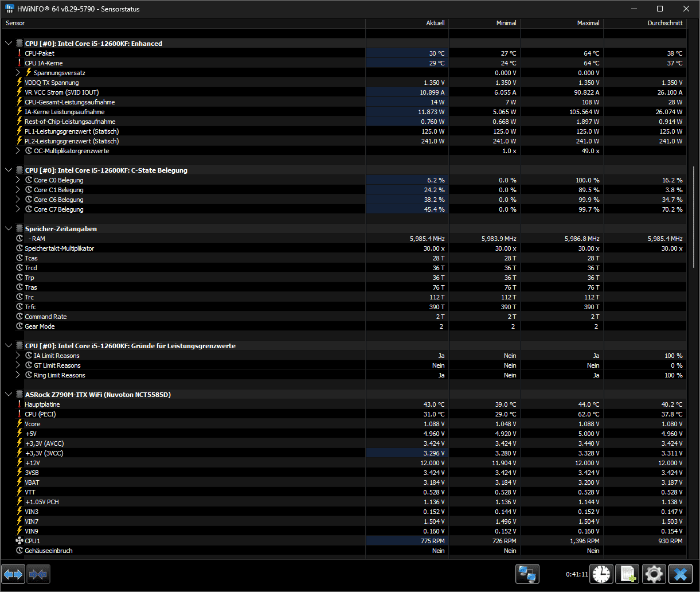Select PL1-Leistungsgrenzwert (Statisch) row

pos(344,131)
